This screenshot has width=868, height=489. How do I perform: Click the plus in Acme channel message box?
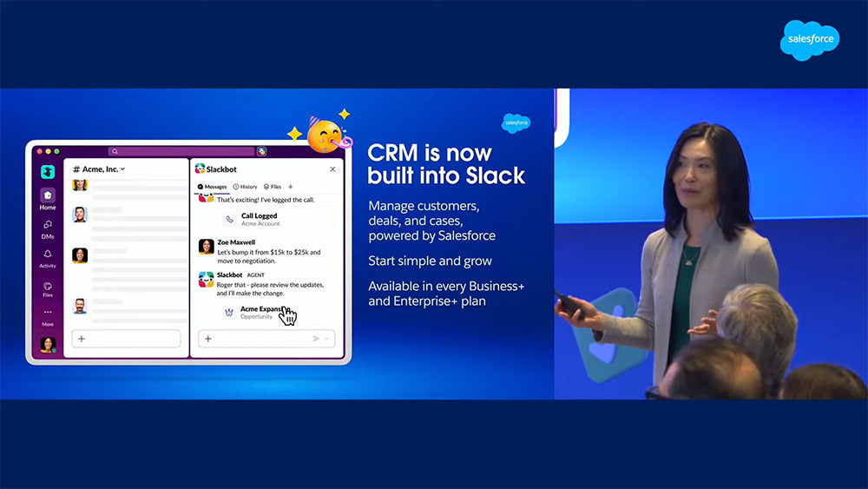pyautogui.click(x=82, y=339)
